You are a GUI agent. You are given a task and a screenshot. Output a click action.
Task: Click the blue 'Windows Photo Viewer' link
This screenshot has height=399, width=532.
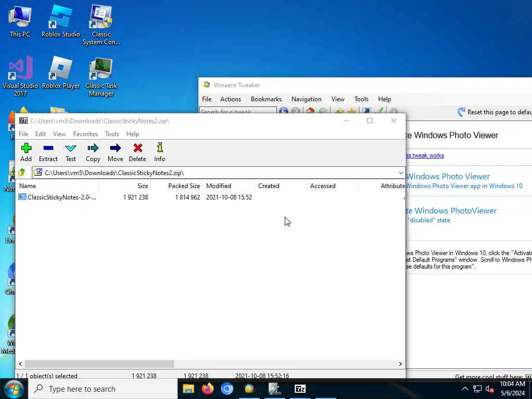448,177
